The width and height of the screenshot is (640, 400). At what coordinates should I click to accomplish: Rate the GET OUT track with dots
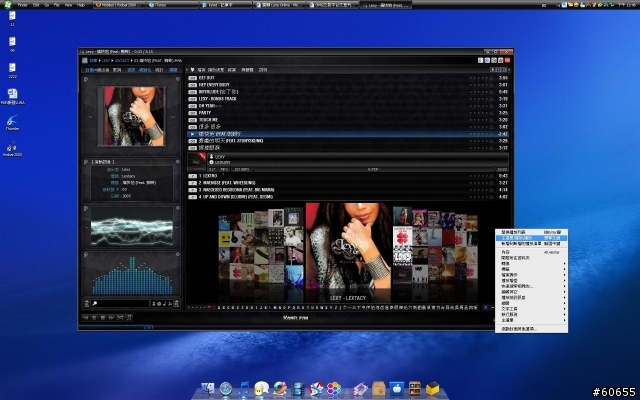pyautogui.click(x=478, y=78)
